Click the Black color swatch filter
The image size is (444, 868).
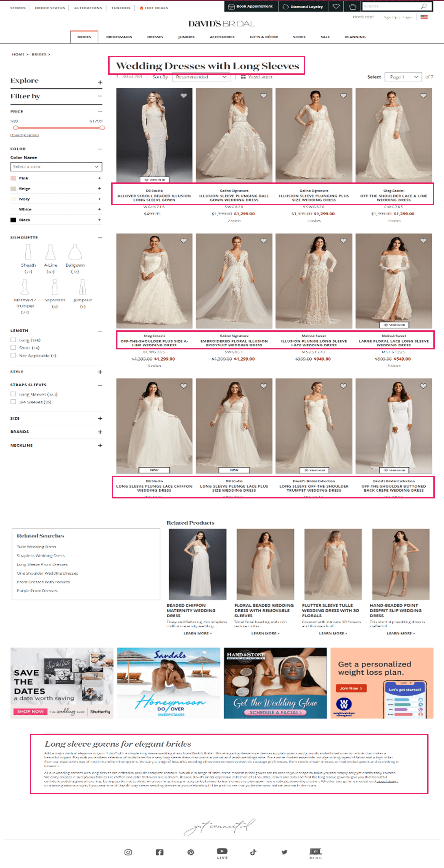click(14, 220)
